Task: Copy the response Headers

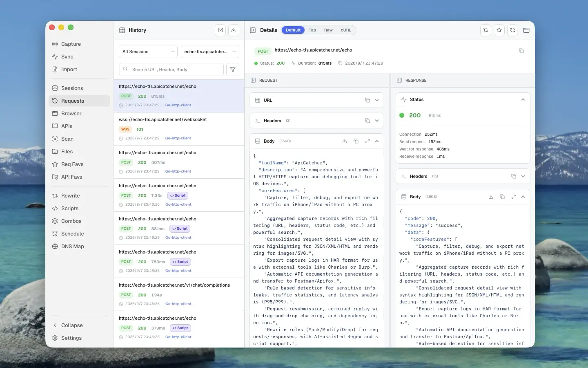Action: coord(514,176)
